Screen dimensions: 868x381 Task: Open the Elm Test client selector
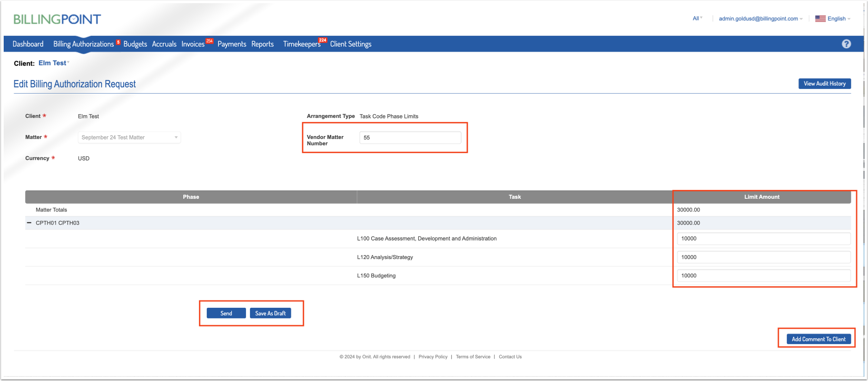54,63
